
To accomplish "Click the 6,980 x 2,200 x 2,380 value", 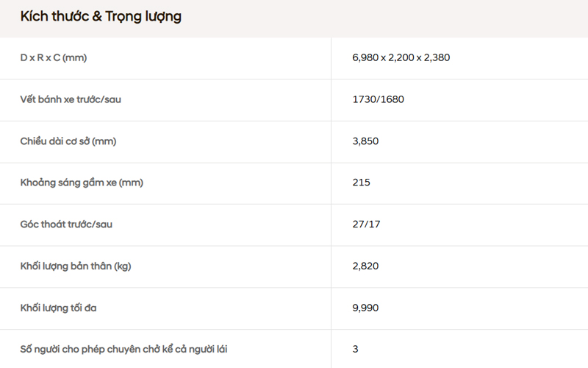I will click(x=401, y=57).
